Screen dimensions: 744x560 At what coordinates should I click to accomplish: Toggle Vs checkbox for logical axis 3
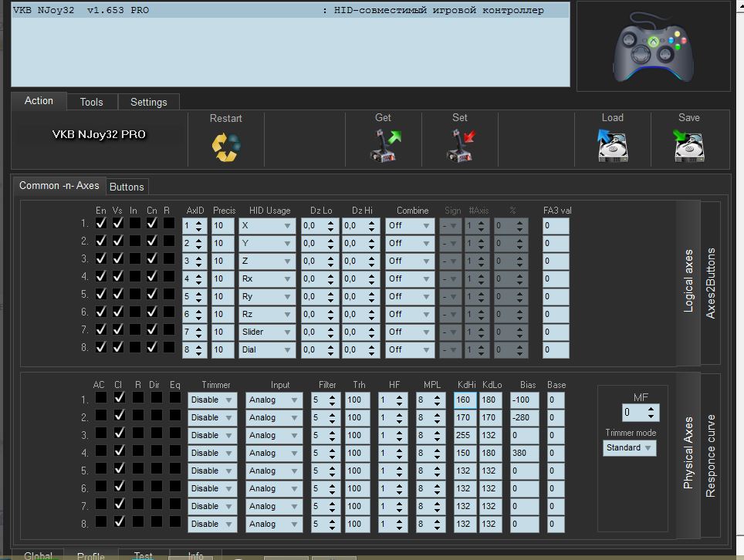click(118, 258)
